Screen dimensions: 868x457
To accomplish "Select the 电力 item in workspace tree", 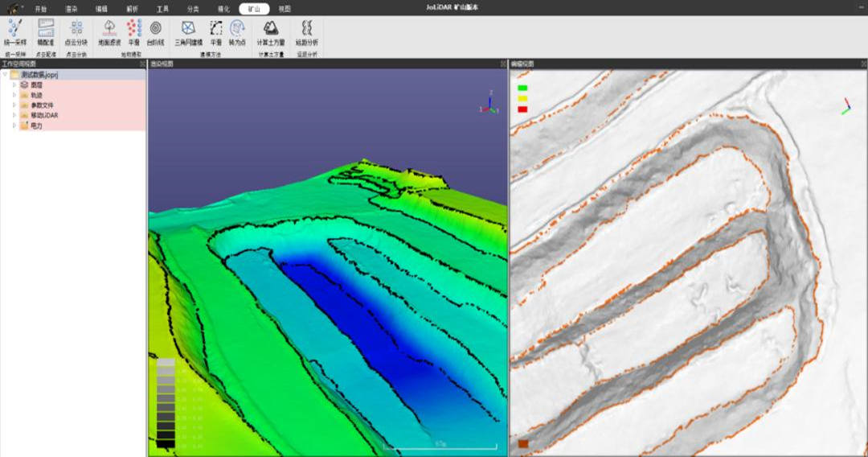I will (x=36, y=126).
